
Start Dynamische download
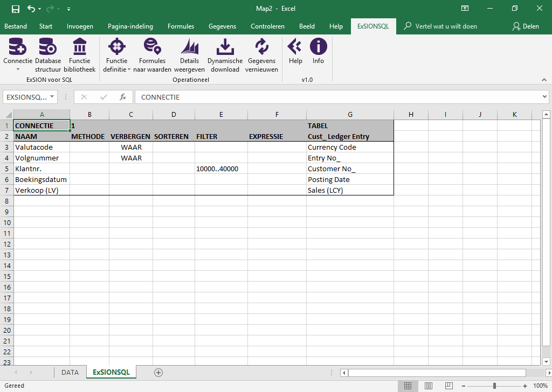225,55
